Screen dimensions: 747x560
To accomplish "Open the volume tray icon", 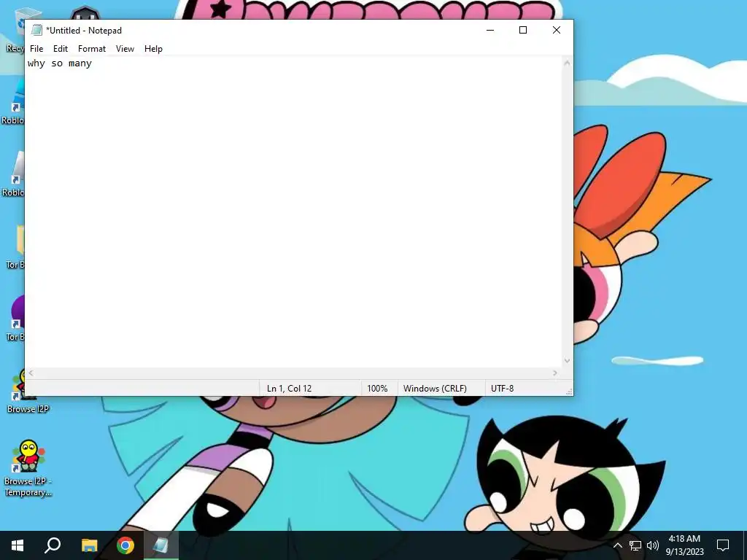I will pos(653,545).
